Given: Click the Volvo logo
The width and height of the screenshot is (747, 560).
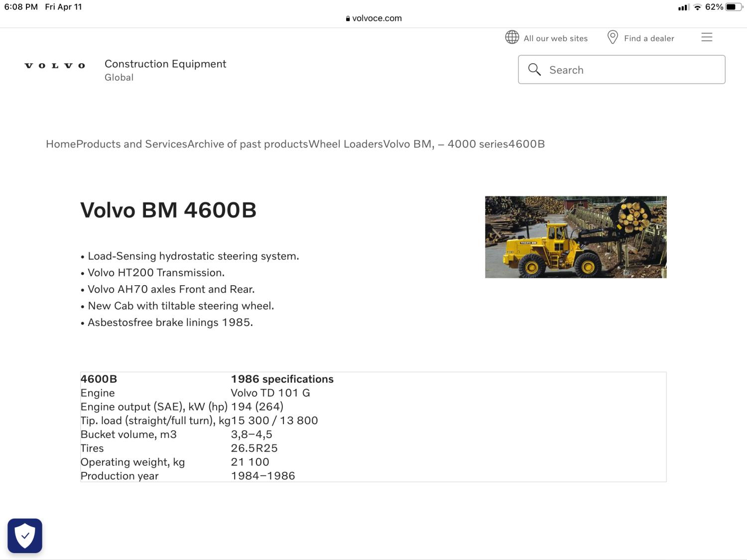Looking at the screenshot, I should pos(55,66).
